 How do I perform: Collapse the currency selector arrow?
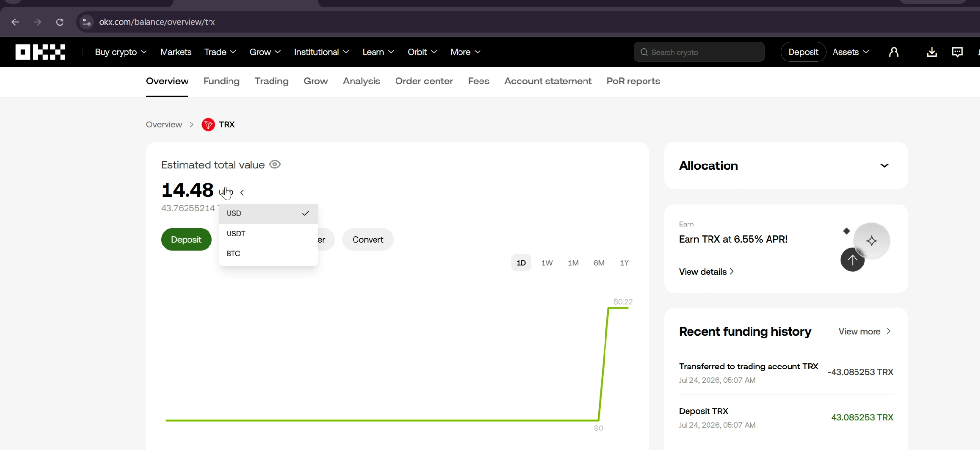242,192
